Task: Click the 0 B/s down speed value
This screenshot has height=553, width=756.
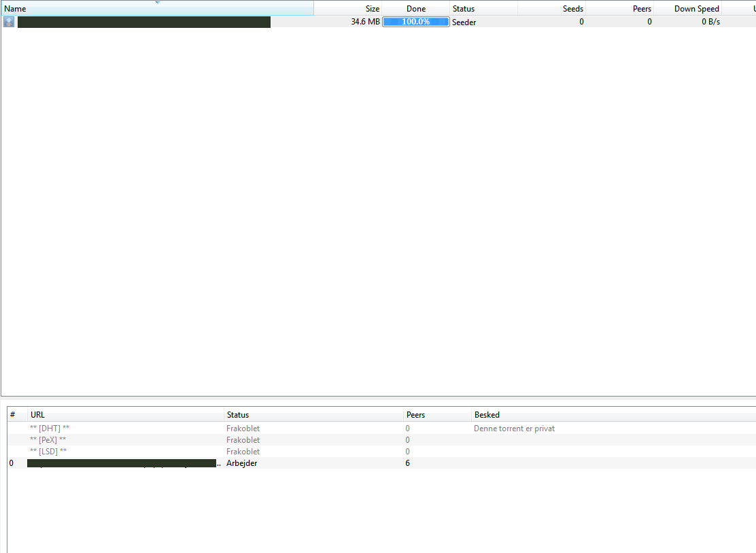Action: point(710,22)
